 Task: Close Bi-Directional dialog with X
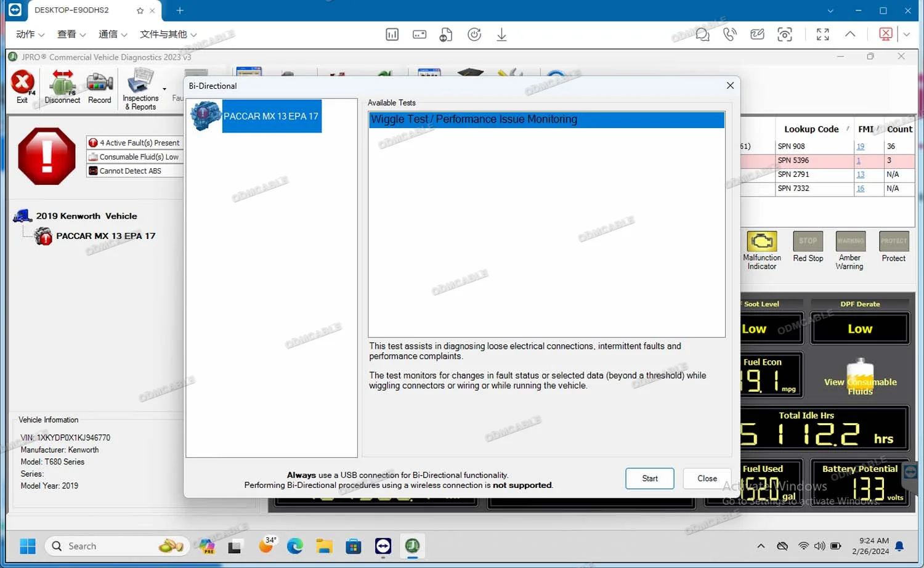[730, 86]
